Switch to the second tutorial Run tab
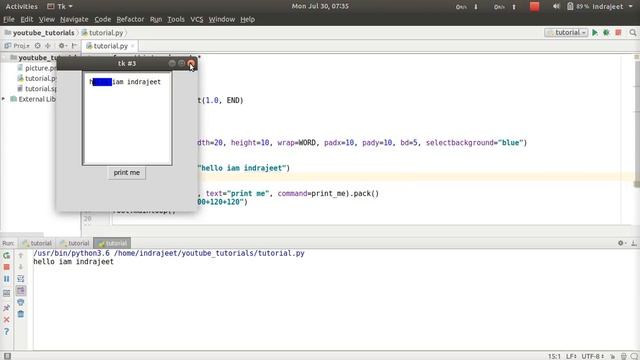640x360 pixels. [74, 243]
